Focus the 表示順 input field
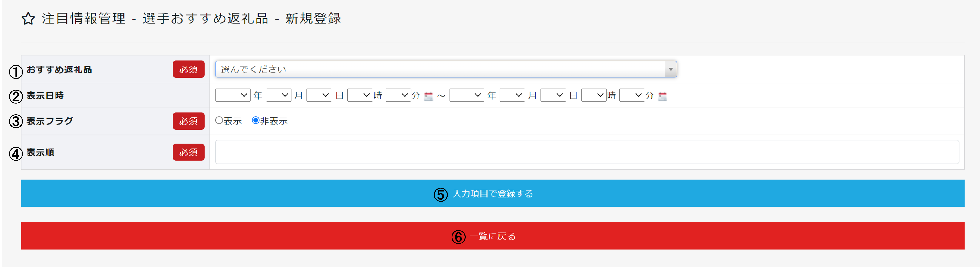The image size is (980, 267). point(587,152)
